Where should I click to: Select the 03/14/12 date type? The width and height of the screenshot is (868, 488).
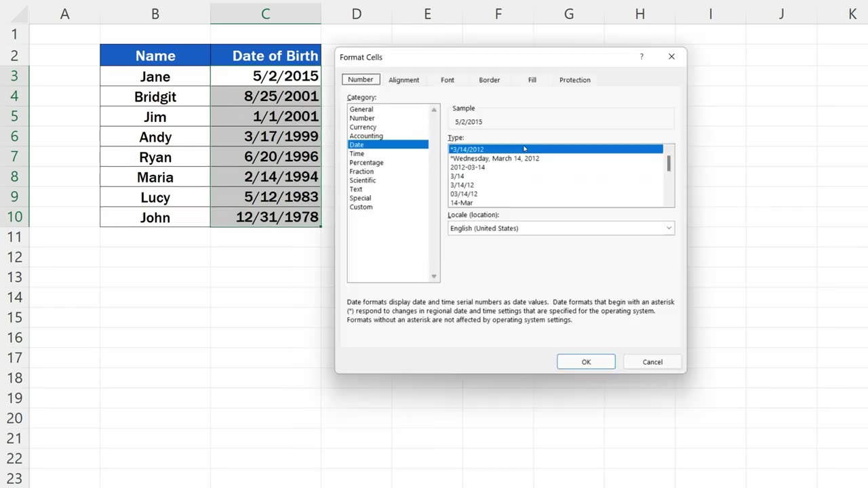[x=555, y=194]
